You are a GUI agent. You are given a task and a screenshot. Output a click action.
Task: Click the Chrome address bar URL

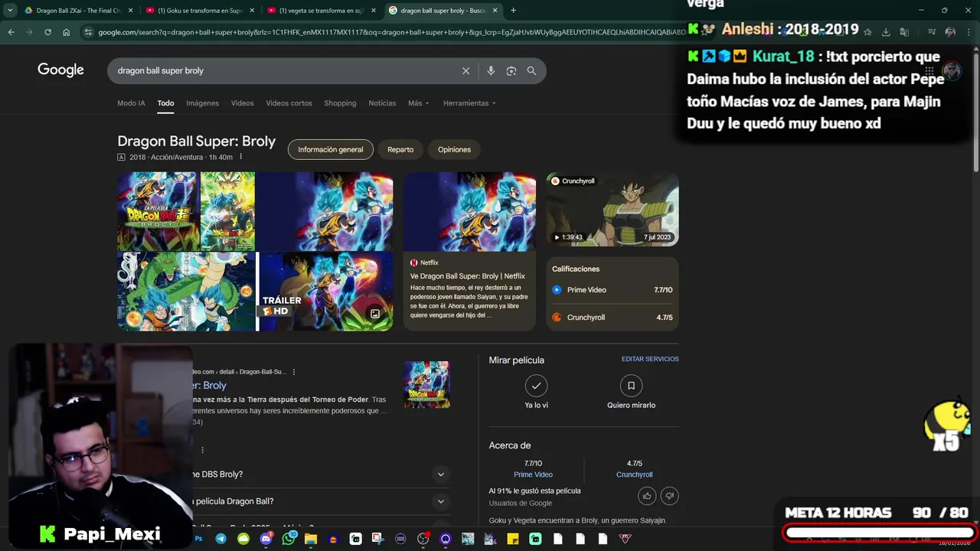click(390, 32)
